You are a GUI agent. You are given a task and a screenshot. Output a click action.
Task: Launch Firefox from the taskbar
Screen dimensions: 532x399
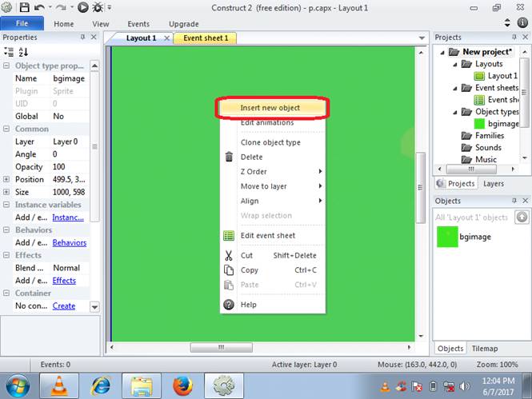182,385
